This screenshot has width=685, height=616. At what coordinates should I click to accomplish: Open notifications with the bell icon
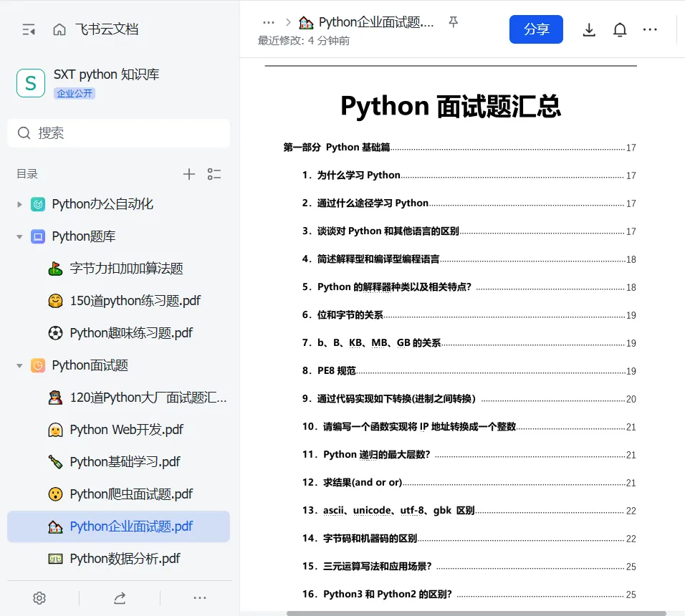(x=620, y=29)
